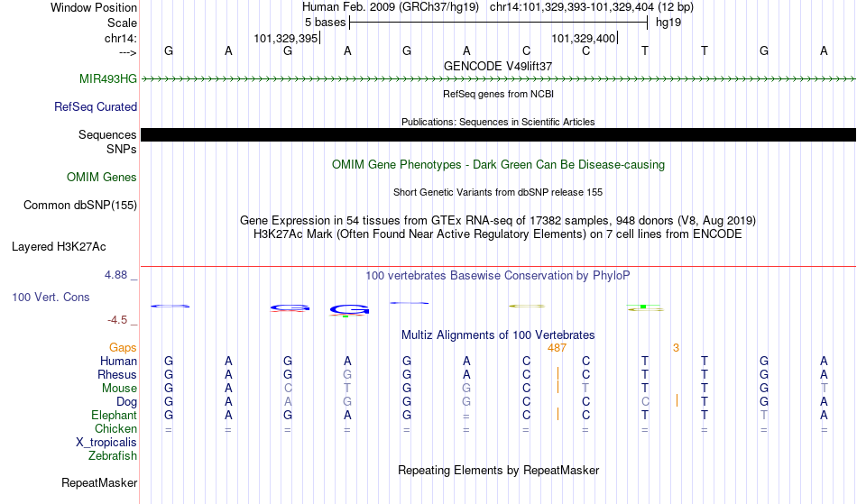Click the coordinate label 101,329,400
857x504 pixels.
pos(583,38)
